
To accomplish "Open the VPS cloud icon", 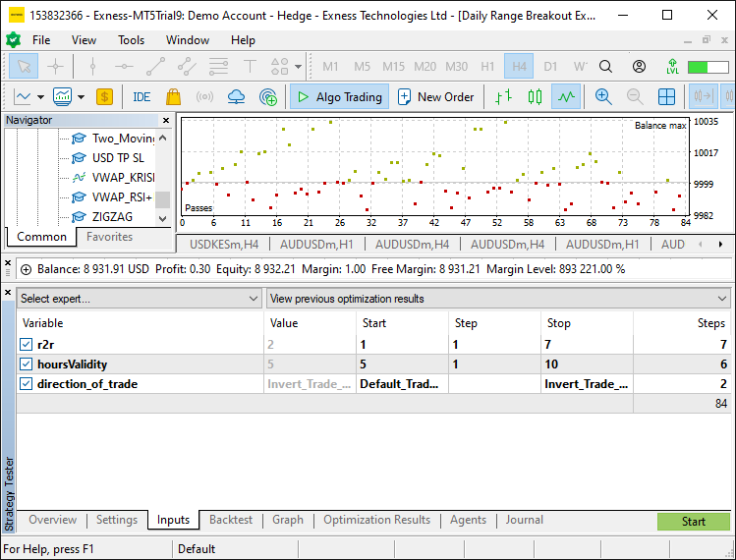I will coord(236,97).
